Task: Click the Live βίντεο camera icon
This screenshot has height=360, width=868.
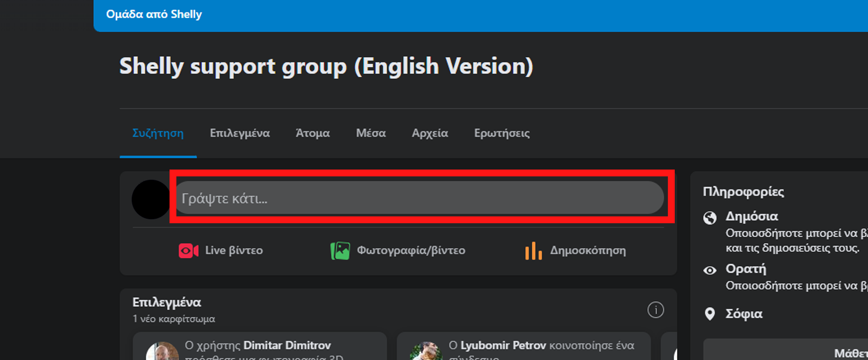Action: [x=188, y=250]
